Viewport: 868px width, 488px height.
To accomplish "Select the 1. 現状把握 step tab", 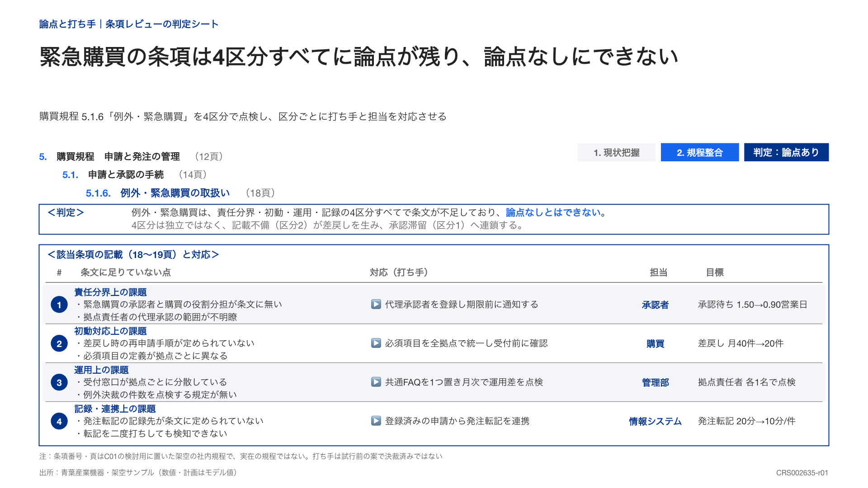I will 616,152.
